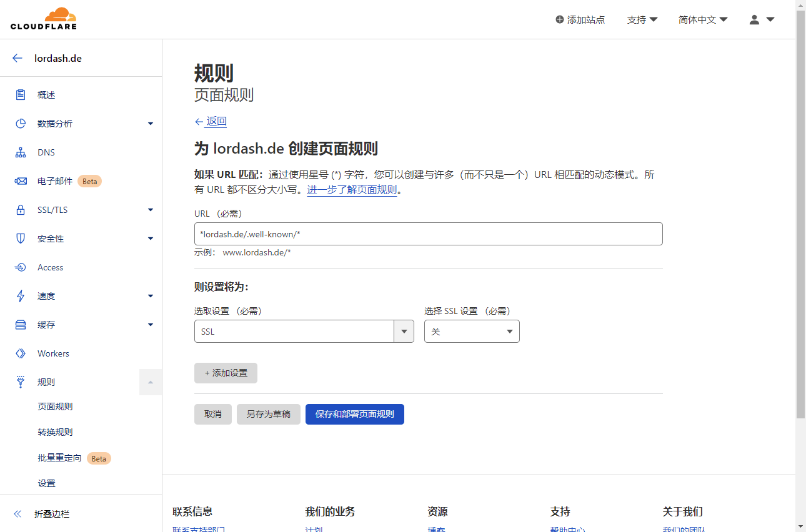Click the DNS sitemap icon
The image size is (806, 532).
[x=21, y=152]
